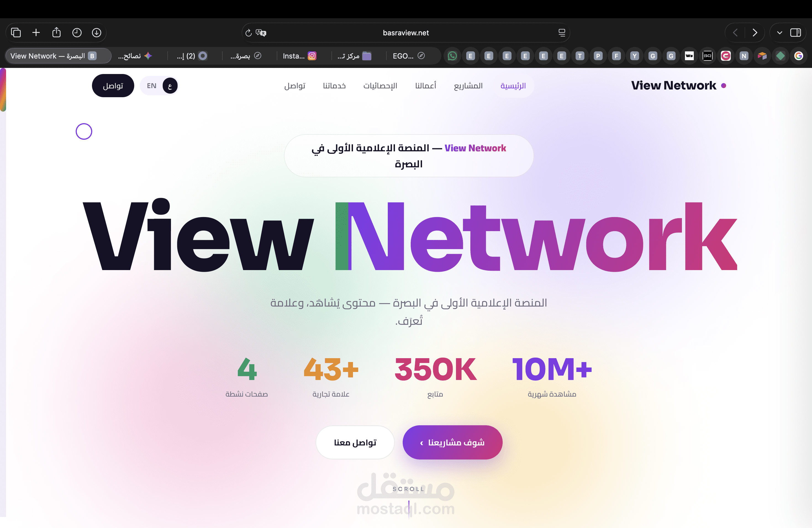
Task: Switch to the نصائح tab
Action: click(135, 56)
